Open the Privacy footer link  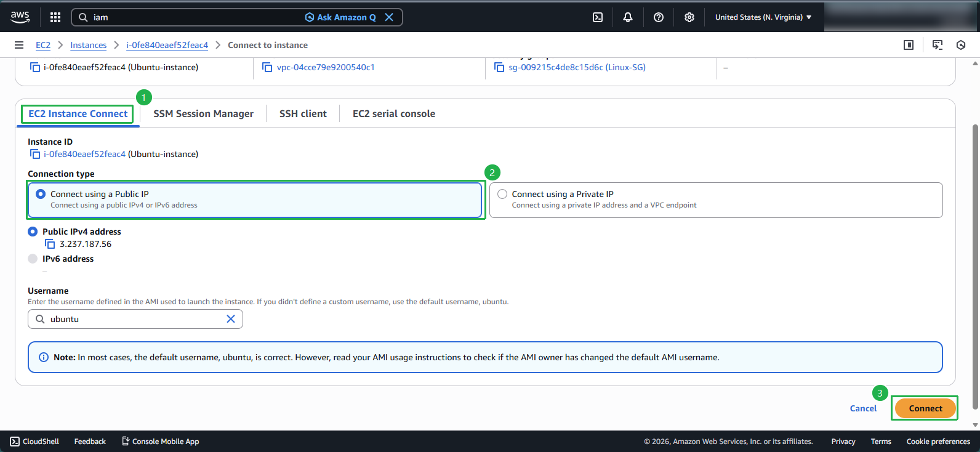pyautogui.click(x=843, y=442)
